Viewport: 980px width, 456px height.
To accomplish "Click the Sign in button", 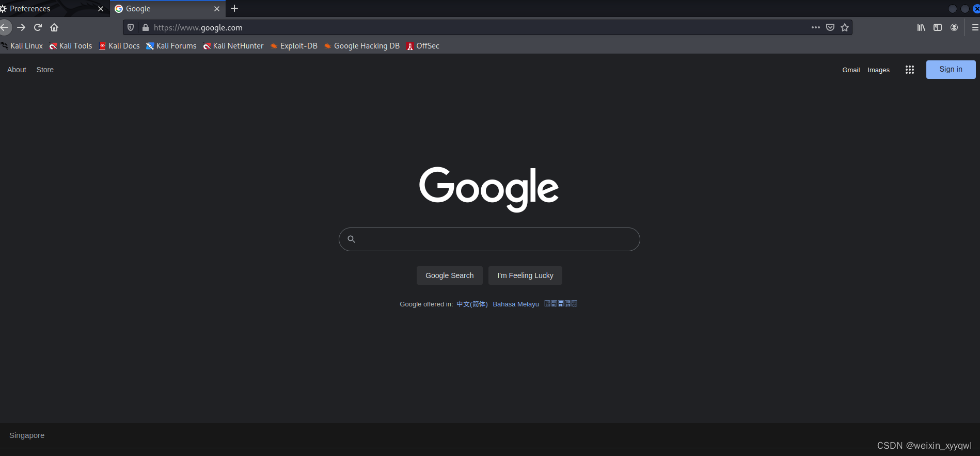I will click(x=951, y=70).
